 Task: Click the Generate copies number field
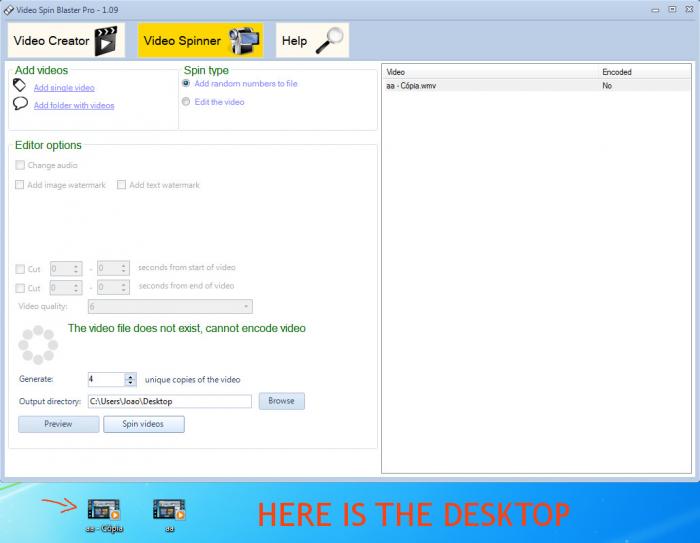pyautogui.click(x=107, y=380)
